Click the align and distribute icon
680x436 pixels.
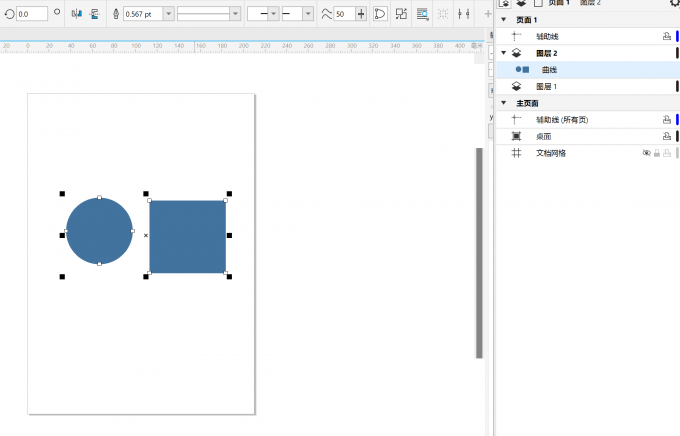[x=462, y=14]
